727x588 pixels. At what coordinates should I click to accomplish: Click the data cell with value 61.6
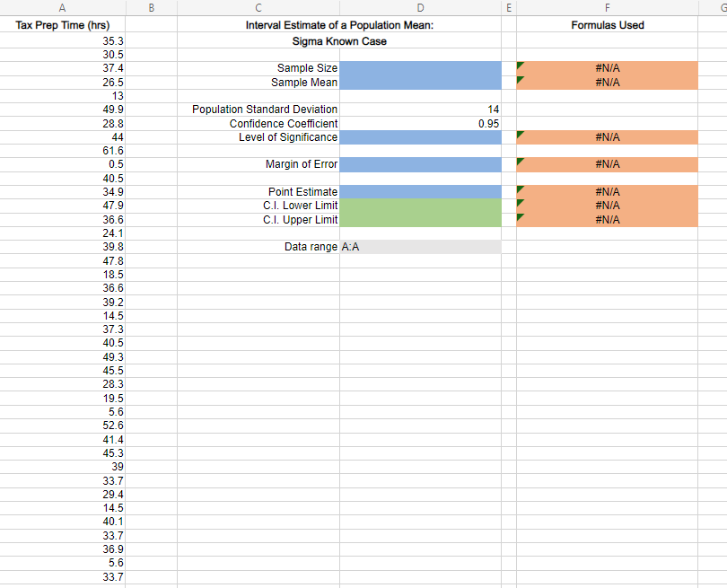[63, 151]
